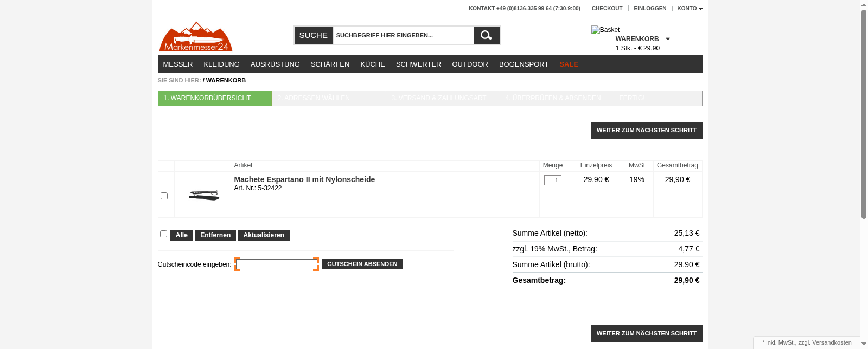Click the Aktualisieren button

(x=264, y=235)
